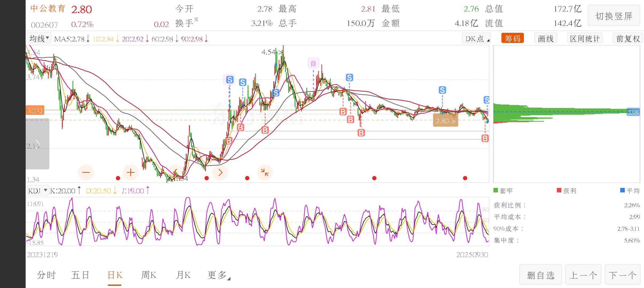Click the collapse arrows shrink icon
Image resolution: width=644 pixels, height=288 pixels.
tap(265, 173)
